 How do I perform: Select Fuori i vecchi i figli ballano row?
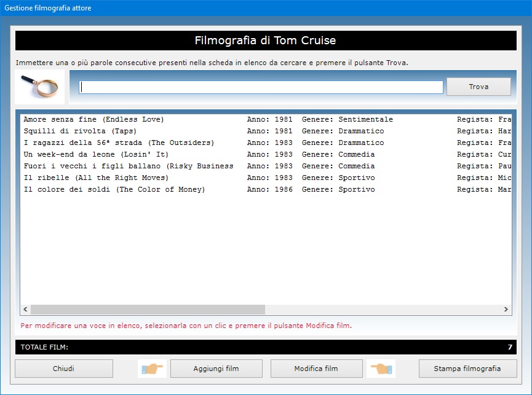pyautogui.click(x=266, y=166)
